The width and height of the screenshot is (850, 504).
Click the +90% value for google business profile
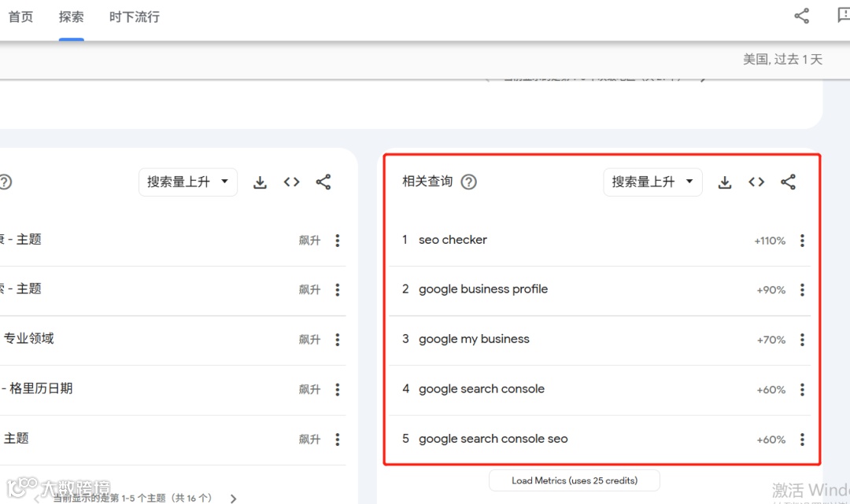[771, 291]
